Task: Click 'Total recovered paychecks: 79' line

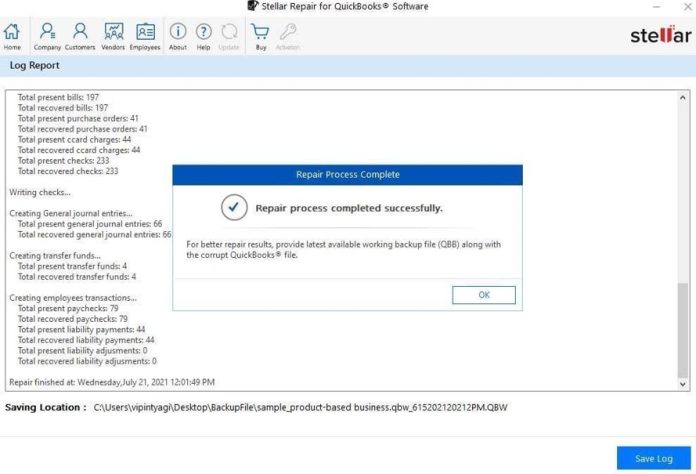Action: coord(73,319)
